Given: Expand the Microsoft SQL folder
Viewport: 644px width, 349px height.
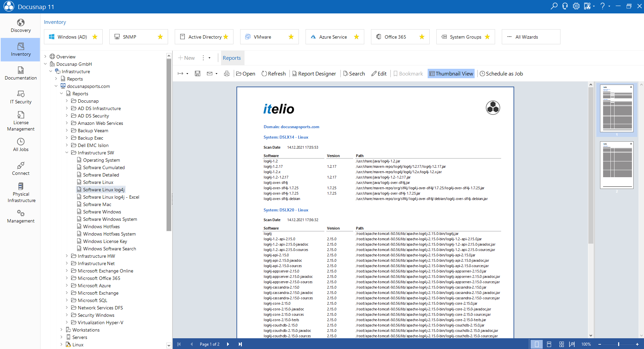Looking at the screenshot, I should [67, 300].
